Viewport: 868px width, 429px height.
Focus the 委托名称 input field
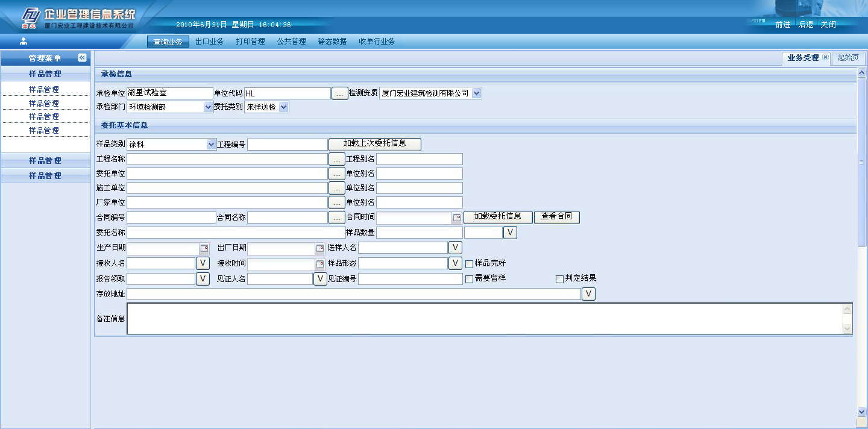tap(236, 233)
